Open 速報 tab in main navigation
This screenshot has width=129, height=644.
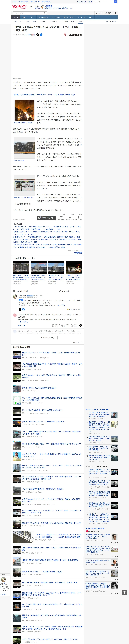24,17
